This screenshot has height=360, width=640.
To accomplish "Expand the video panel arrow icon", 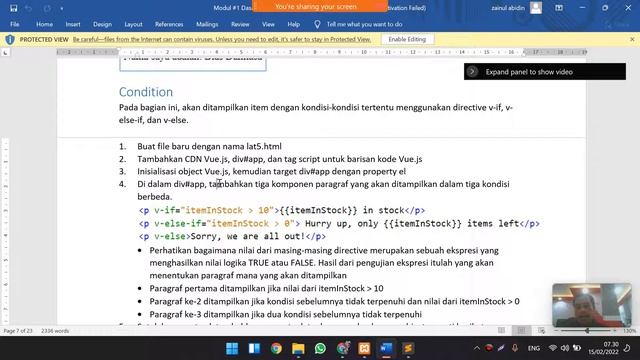I will coord(472,71).
